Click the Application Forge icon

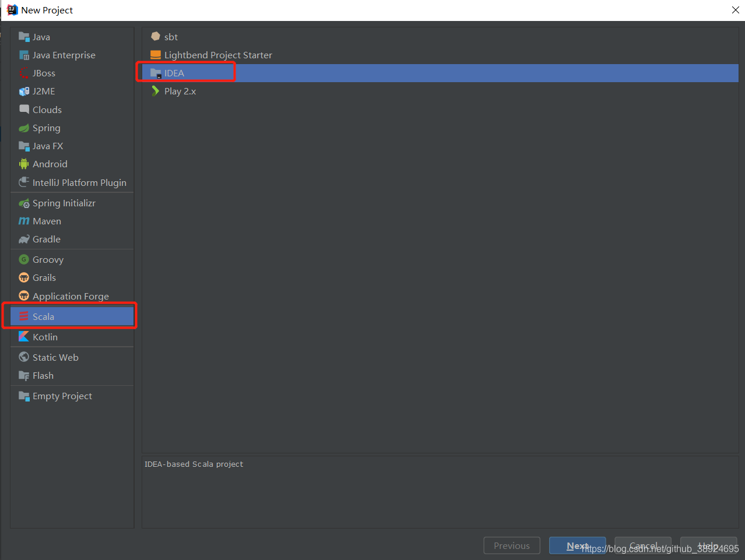point(24,296)
